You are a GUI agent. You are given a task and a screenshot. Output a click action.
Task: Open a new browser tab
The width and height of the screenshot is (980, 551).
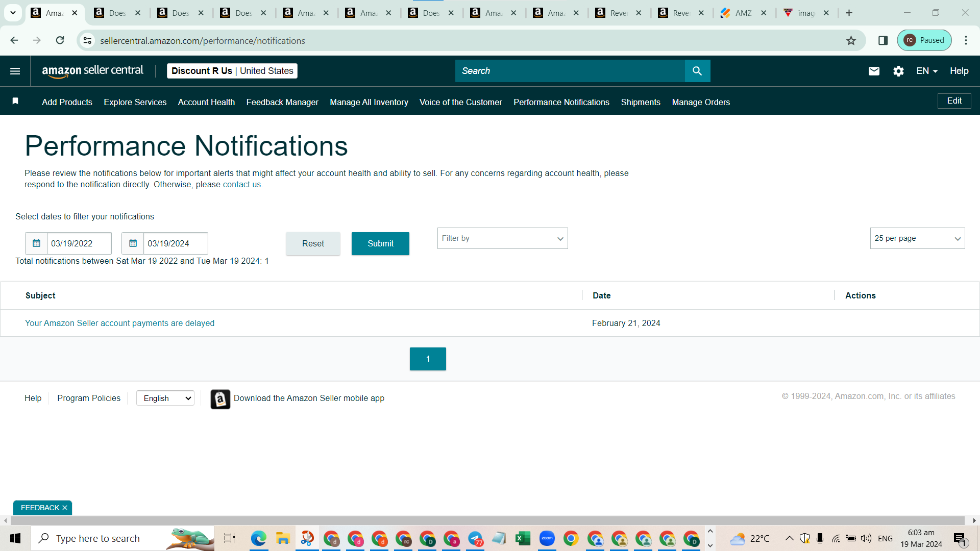point(849,13)
